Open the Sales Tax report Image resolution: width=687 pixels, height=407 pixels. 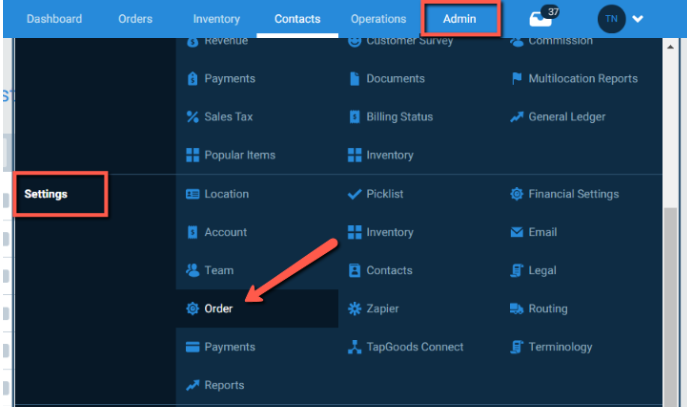click(x=228, y=117)
